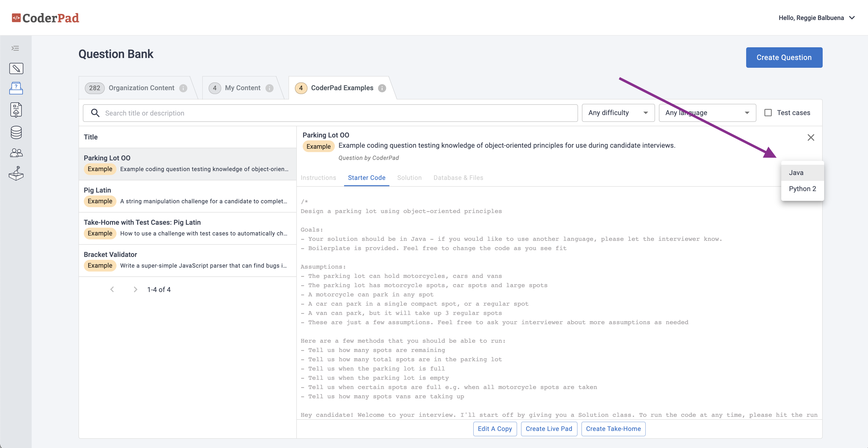This screenshot has height=448, width=868.
Task: Enable the Test cases checkbox
Action: (x=768, y=113)
